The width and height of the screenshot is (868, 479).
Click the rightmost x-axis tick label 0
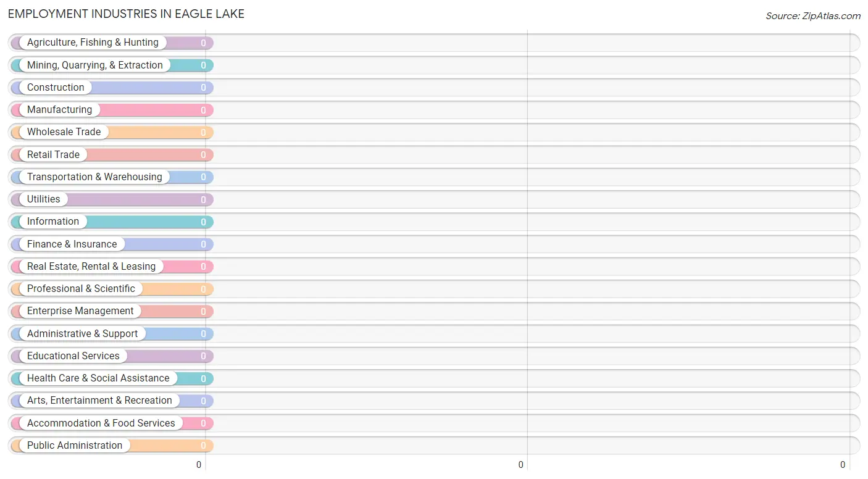(x=843, y=465)
